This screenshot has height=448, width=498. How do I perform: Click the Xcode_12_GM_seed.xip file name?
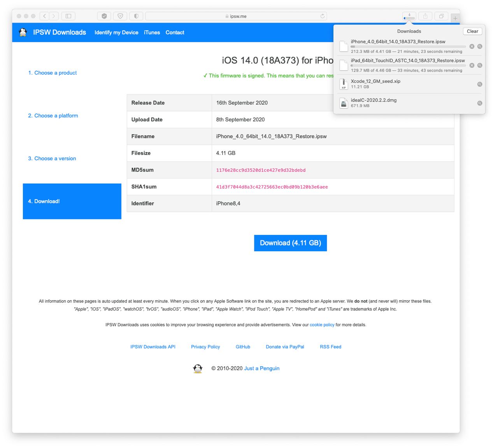[x=375, y=81]
